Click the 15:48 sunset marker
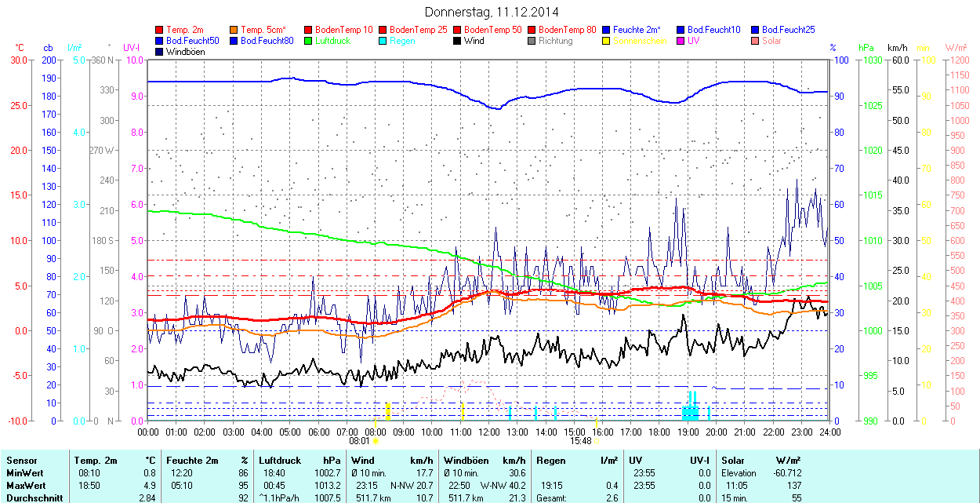This screenshot has height=503, width=980. click(x=581, y=441)
